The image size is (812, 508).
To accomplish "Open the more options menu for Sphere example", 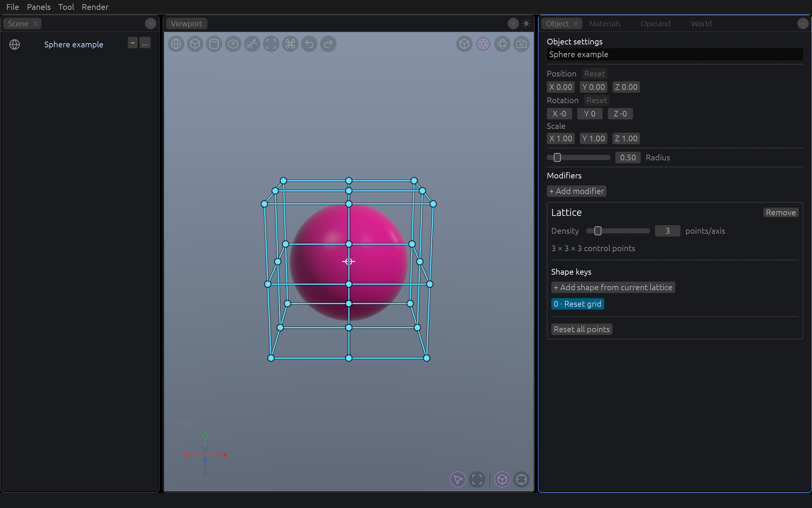I will 145,43.
